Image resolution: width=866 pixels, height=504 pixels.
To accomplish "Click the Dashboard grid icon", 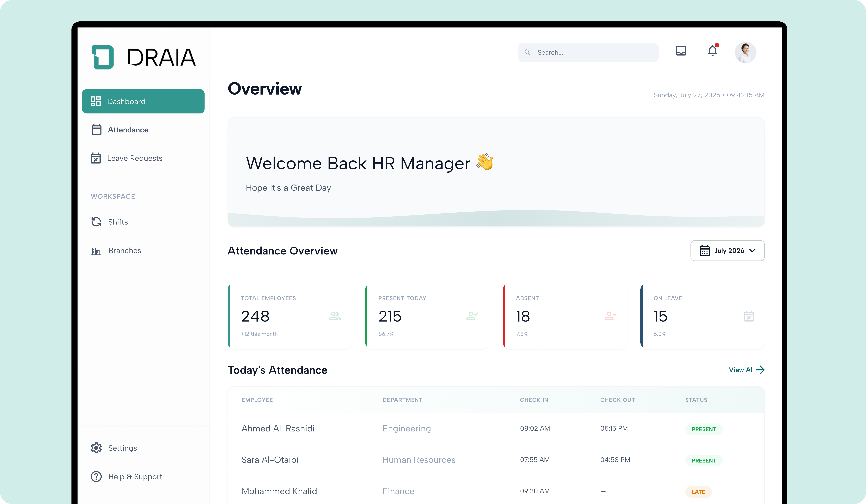I will click(x=96, y=101).
